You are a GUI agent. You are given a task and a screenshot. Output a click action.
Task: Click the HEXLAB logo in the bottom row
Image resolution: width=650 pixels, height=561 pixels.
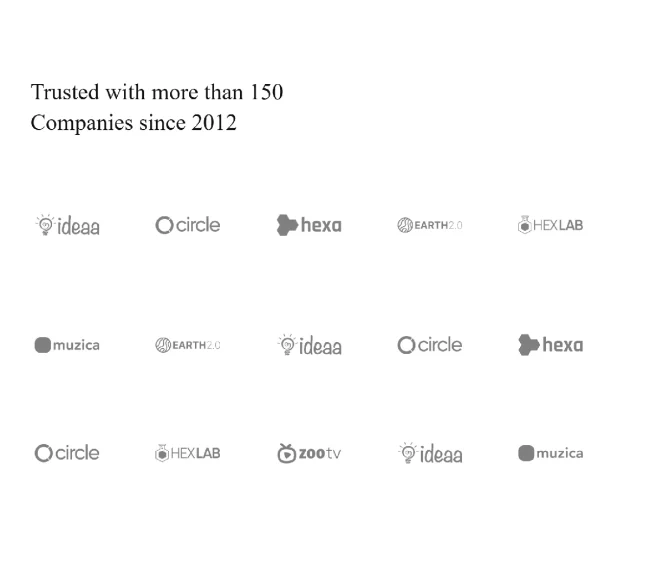point(188,453)
